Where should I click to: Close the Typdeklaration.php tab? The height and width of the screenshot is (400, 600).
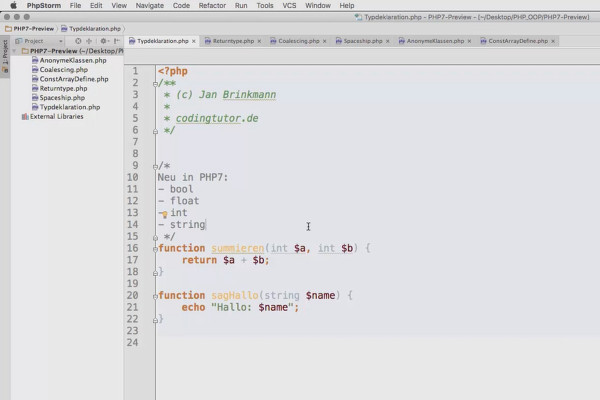194,41
